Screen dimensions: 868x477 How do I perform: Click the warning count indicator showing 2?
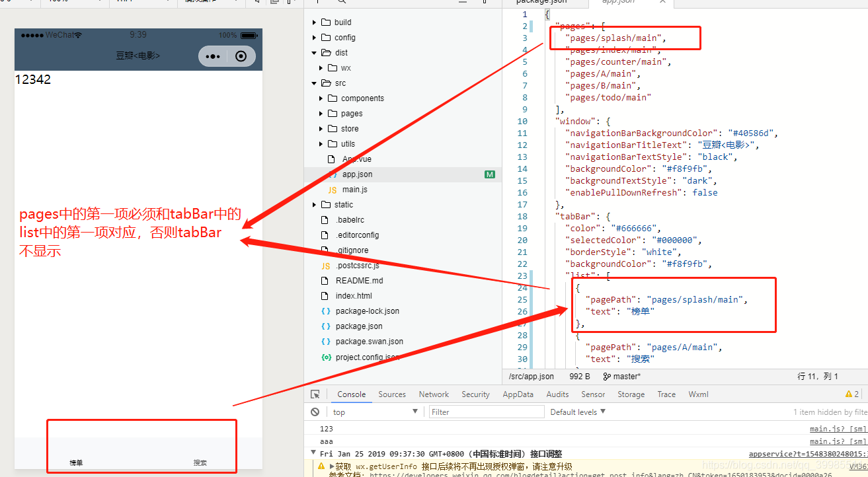[852, 394]
